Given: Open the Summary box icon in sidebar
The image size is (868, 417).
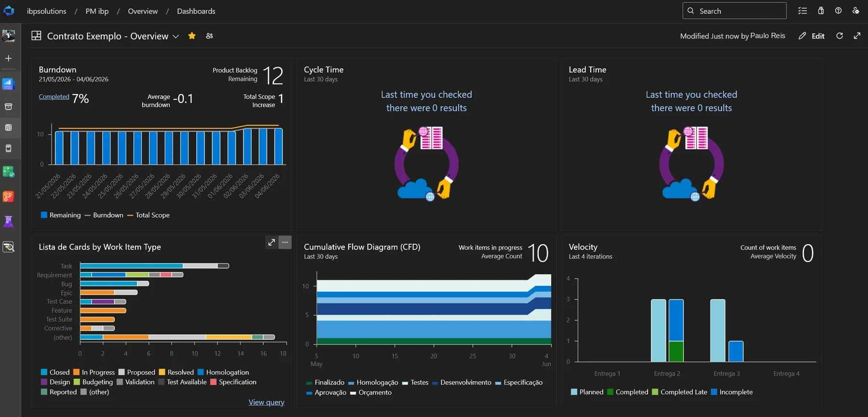Looking at the screenshot, I should pyautogui.click(x=9, y=107).
